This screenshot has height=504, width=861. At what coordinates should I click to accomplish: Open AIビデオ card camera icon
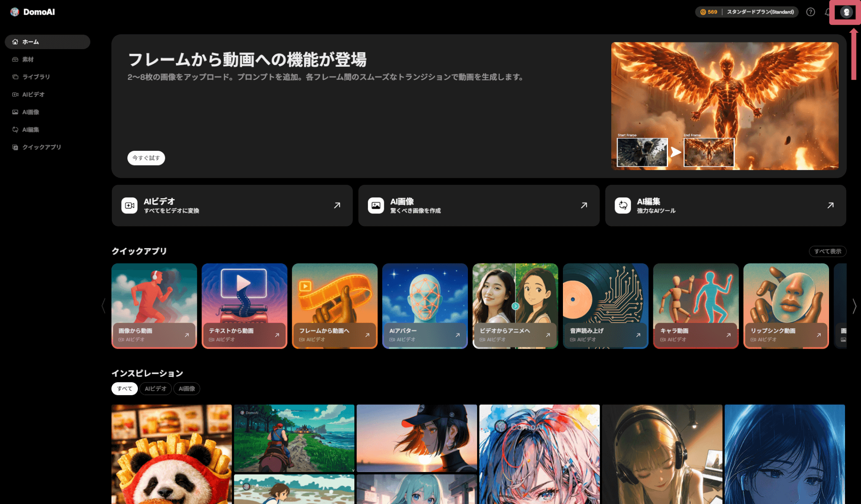point(129,205)
